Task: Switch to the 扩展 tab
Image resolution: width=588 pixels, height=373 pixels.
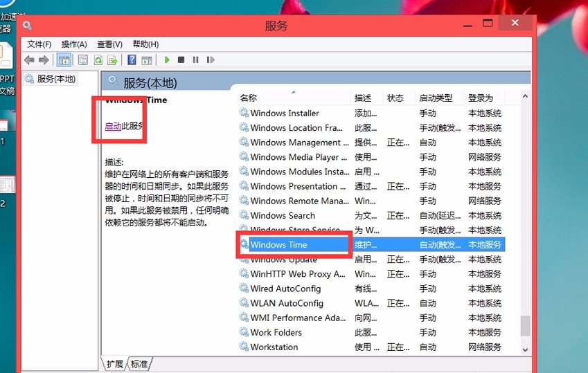Action: point(114,364)
